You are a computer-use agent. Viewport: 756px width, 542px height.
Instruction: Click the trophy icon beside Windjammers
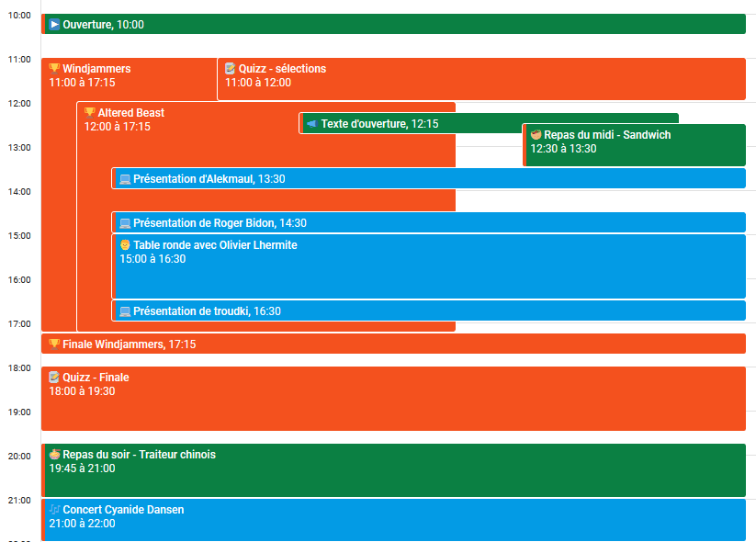click(x=54, y=69)
